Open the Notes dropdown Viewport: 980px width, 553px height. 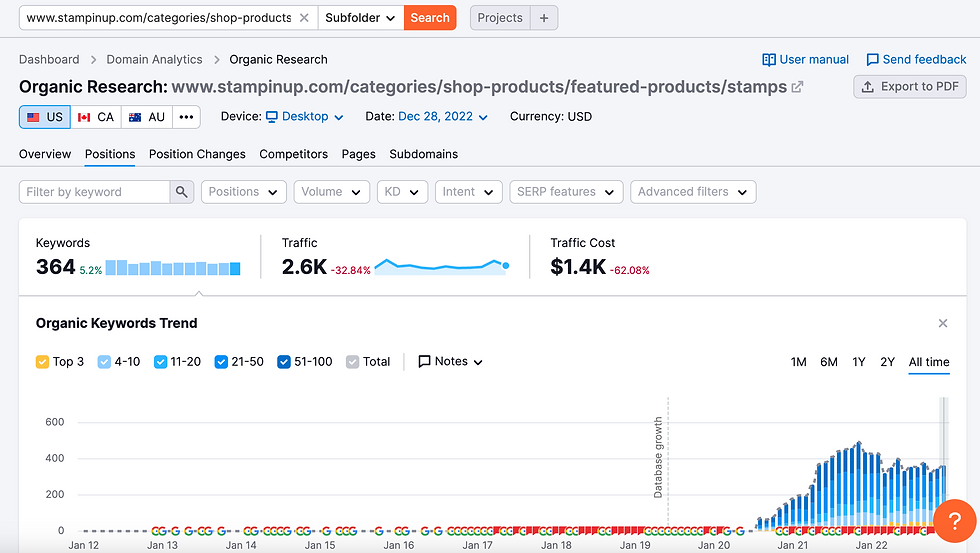pyautogui.click(x=451, y=361)
